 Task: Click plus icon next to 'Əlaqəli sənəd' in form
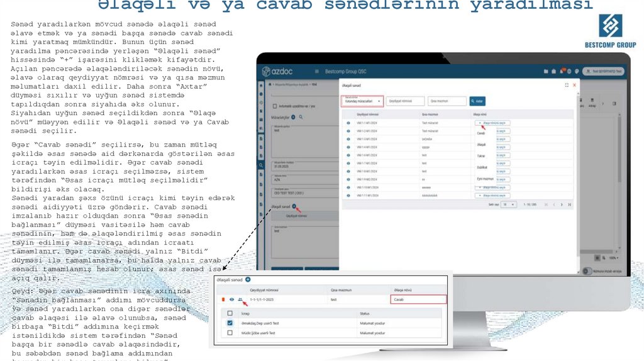(294, 206)
